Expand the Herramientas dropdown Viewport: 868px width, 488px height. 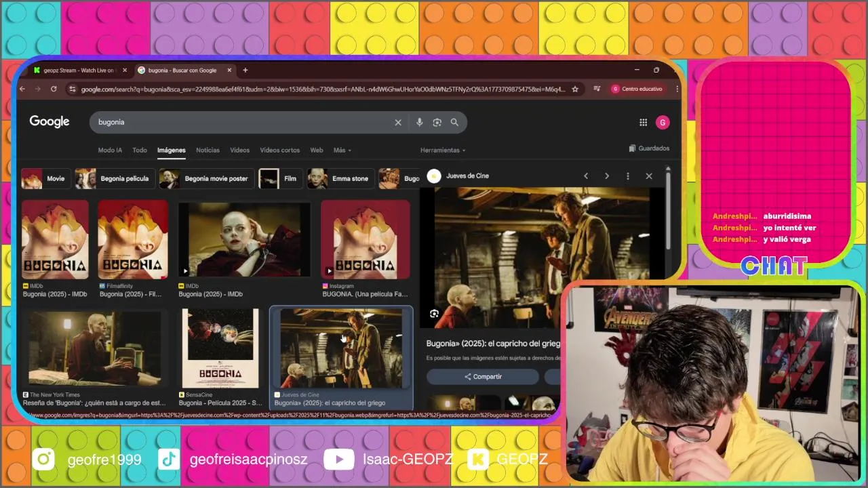(443, 150)
